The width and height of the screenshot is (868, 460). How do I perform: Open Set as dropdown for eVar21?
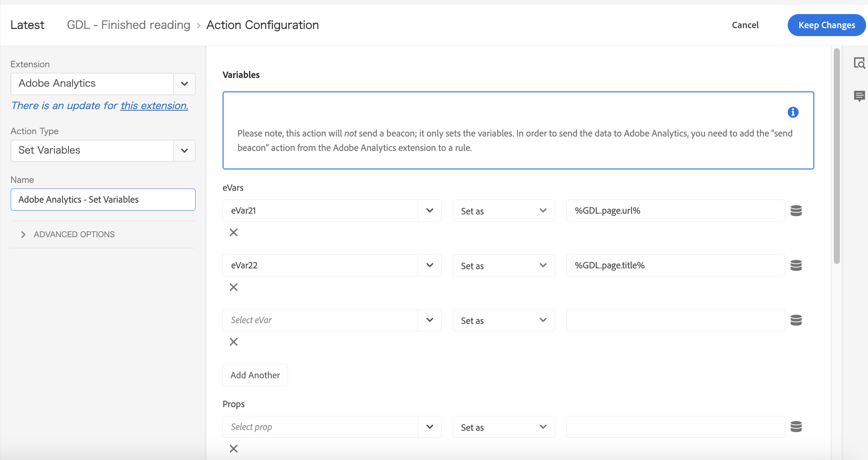tap(504, 211)
